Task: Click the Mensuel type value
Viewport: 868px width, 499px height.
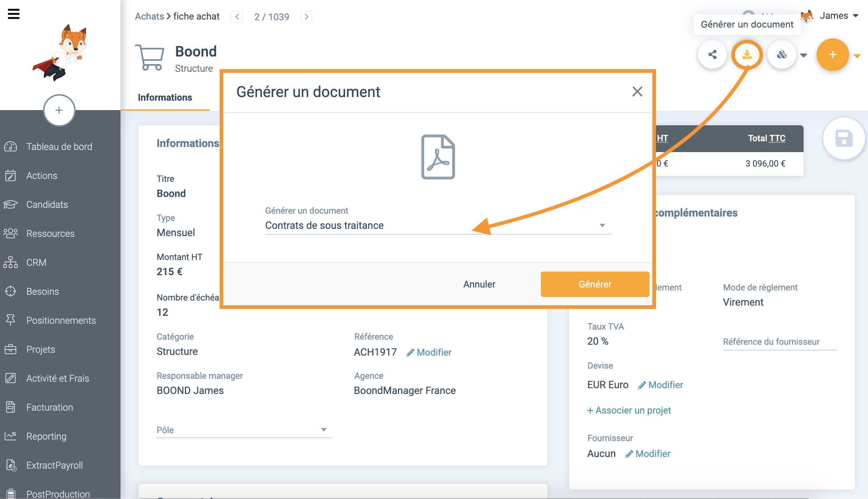Action: (175, 233)
